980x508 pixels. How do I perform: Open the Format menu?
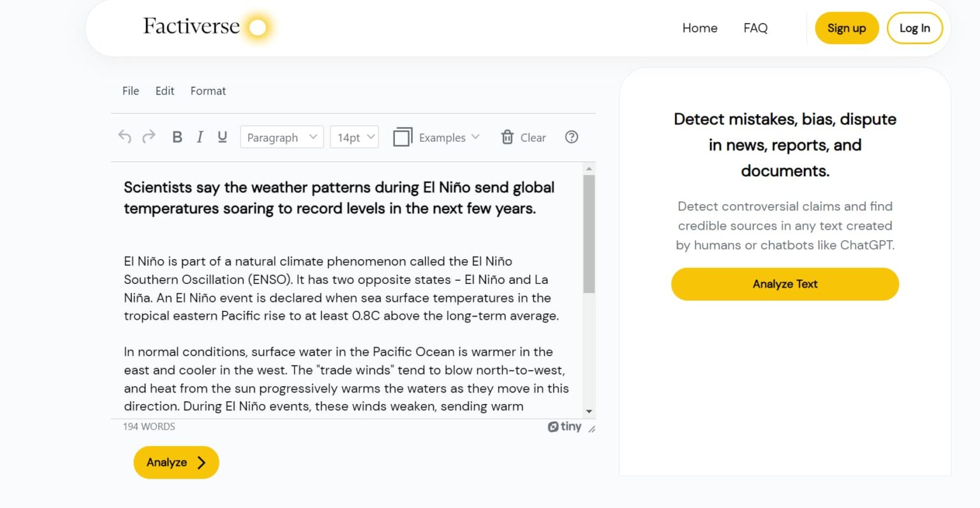click(x=208, y=91)
